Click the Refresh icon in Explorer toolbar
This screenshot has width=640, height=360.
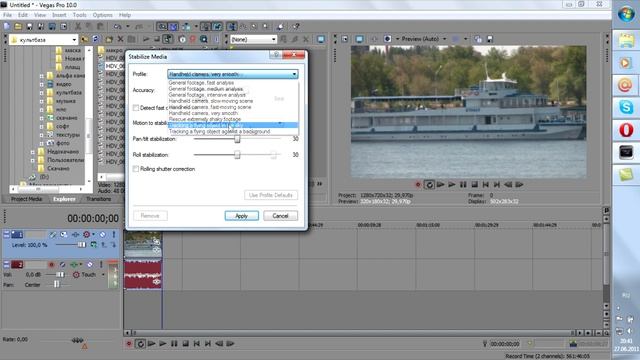click(x=96, y=40)
